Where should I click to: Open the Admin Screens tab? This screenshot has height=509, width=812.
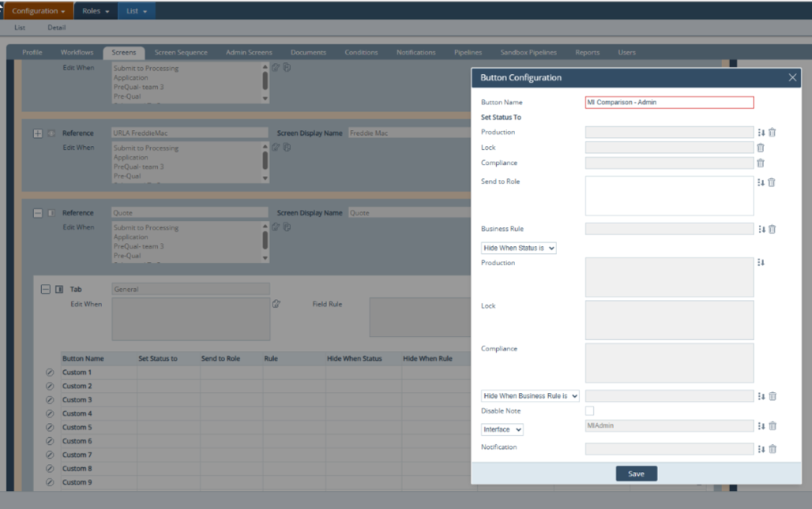pyautogui.click(x=249, y=52)
